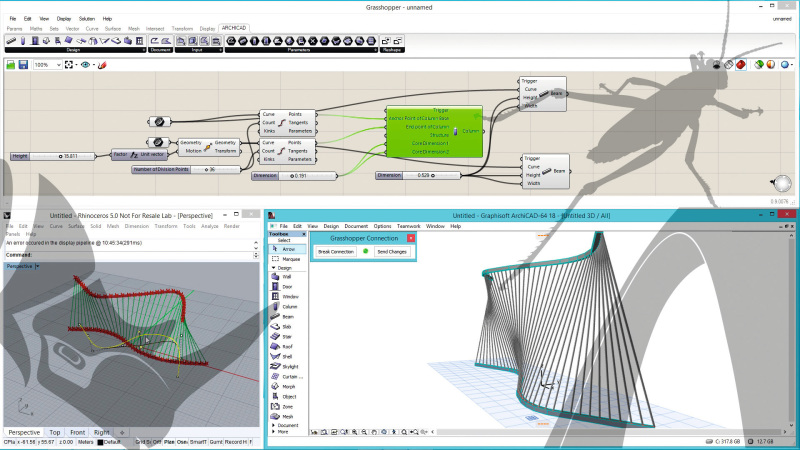The height and width of the screenshot is (450, 800).
Task: Select the Skylight tool in ArchiCAD Toolbox
Action: tap(287, 366)
